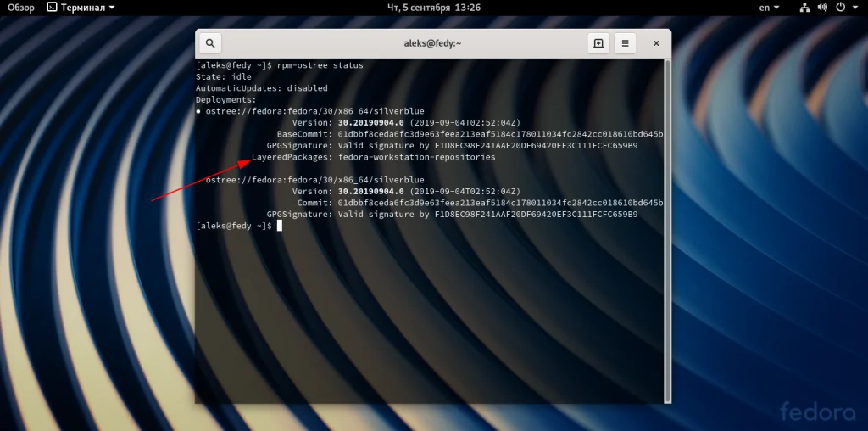The height and width of the screenshot is (431, 868).
Task: Click the 'rpm-ostree status' command text
Action: [320, 65]
